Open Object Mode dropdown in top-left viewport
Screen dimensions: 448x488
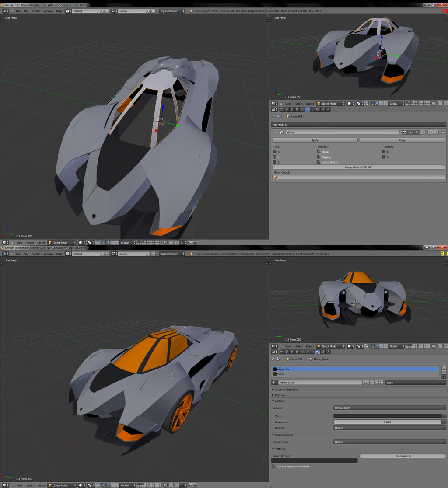[62, 242]
